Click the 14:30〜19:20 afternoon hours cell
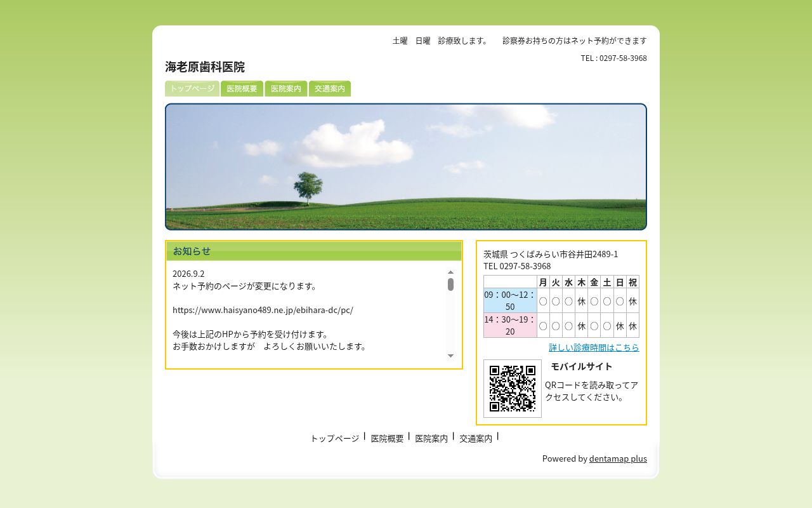The width and height of the screenshot is (812, 508). coord(510,325)
